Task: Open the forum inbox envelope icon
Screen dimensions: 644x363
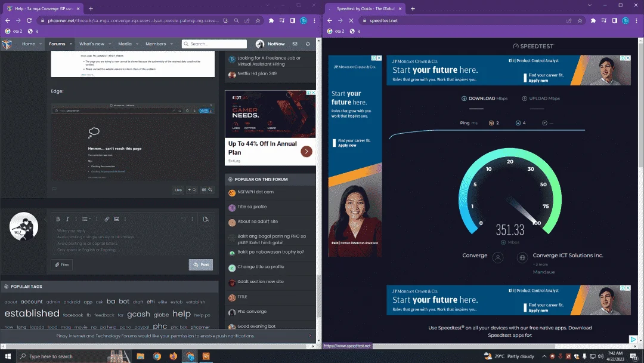Action: coord(295,44)
